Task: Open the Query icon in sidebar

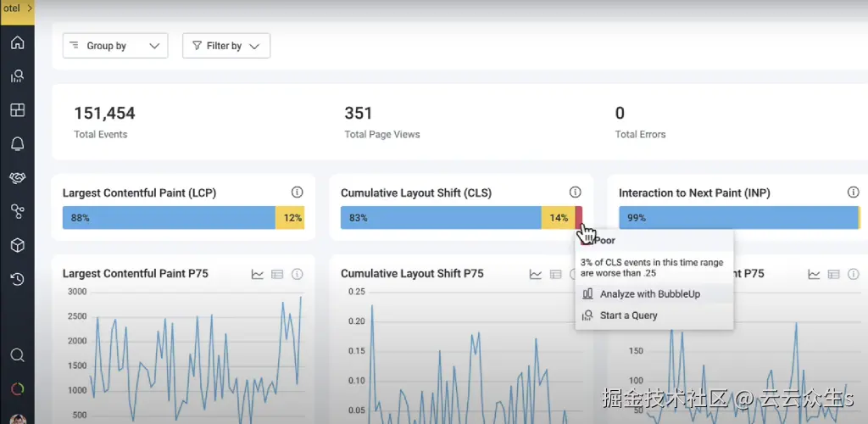Action: (x=17, y=75)
